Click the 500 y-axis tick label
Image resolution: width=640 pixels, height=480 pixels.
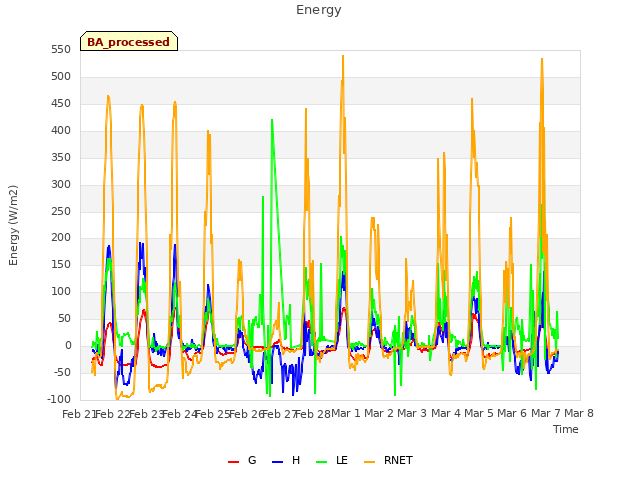click(61, 76)
